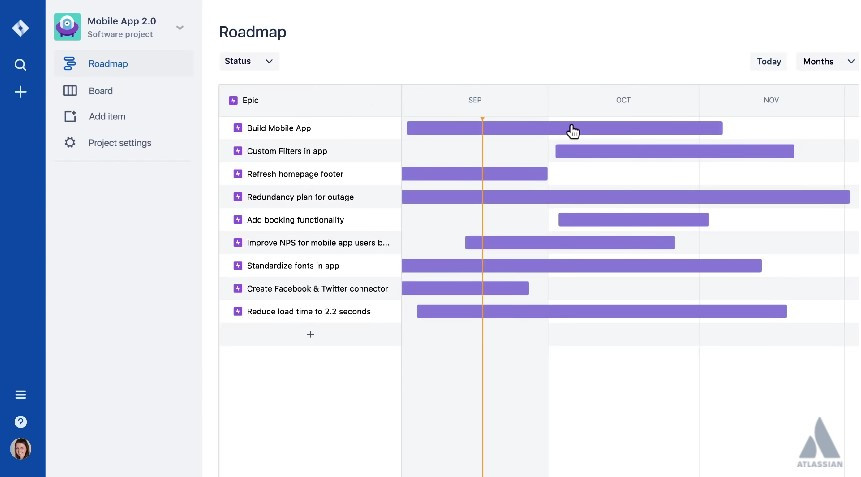Click the global create plus icon
Image resolution: width=861 pixels, height=477 pixels.
[20, 92]
